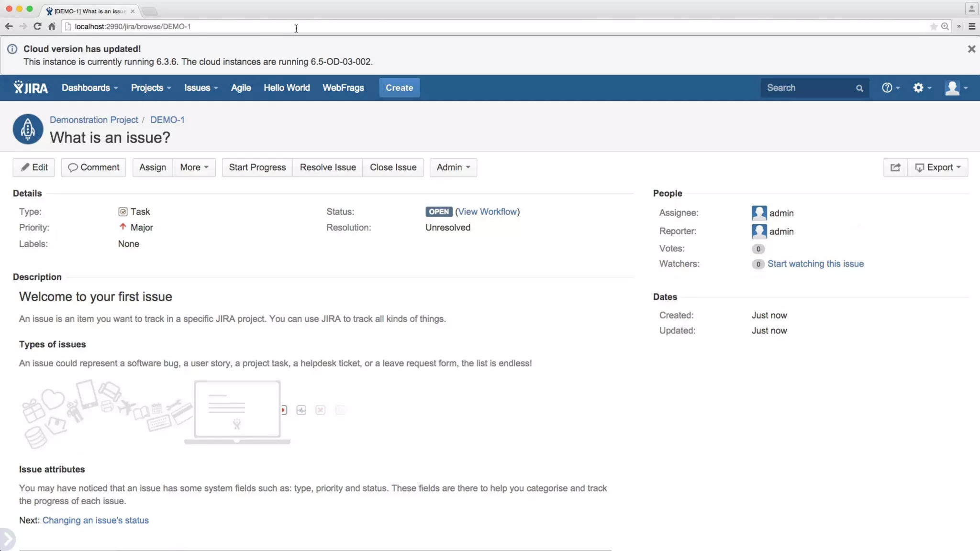The height and width of the screenshot is (551, 980).
Task: Open the Dashboards menu
Action: click(89, 88)
